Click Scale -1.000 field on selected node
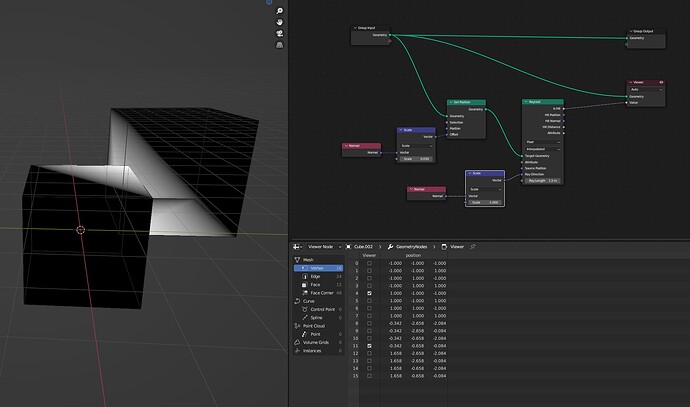The width and height of the screenshot is (690, 407). 485,202
